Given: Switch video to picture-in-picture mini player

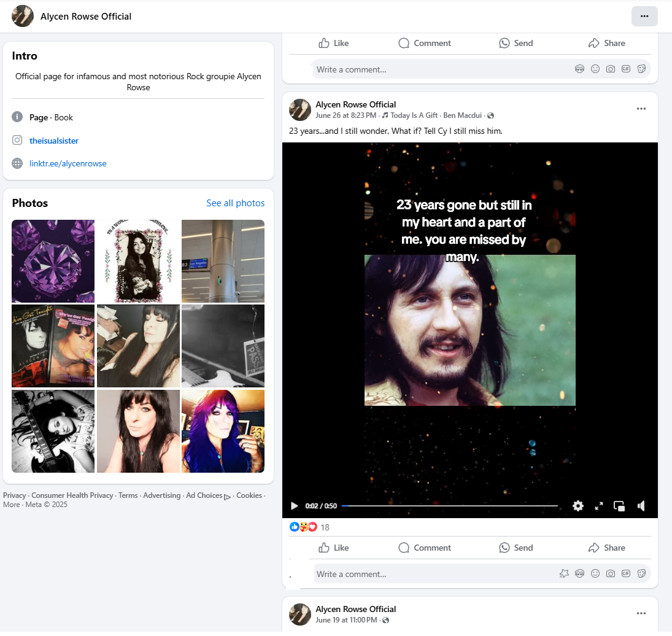Looking at the screenshot, I should (619, 506).
